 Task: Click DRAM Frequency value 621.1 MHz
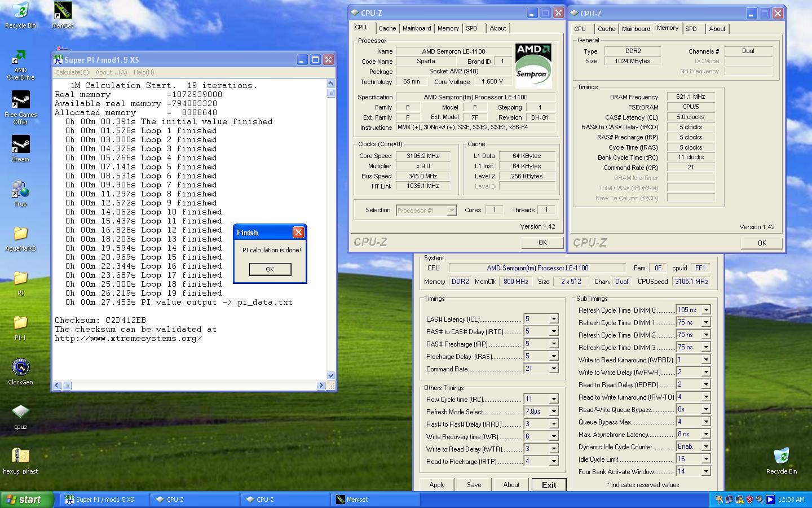point(691,97)
